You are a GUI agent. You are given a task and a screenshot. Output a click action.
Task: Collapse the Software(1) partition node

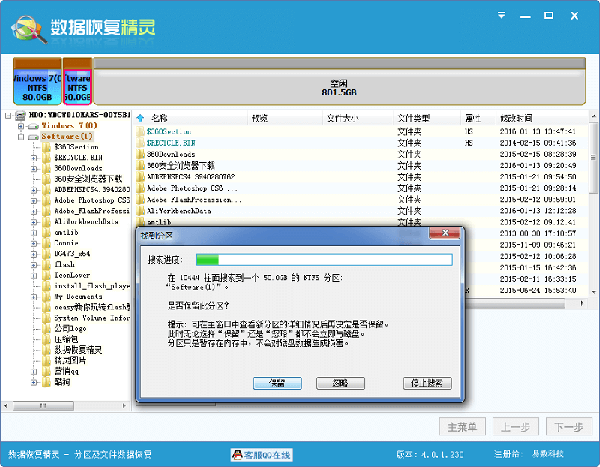pos(21,136)
